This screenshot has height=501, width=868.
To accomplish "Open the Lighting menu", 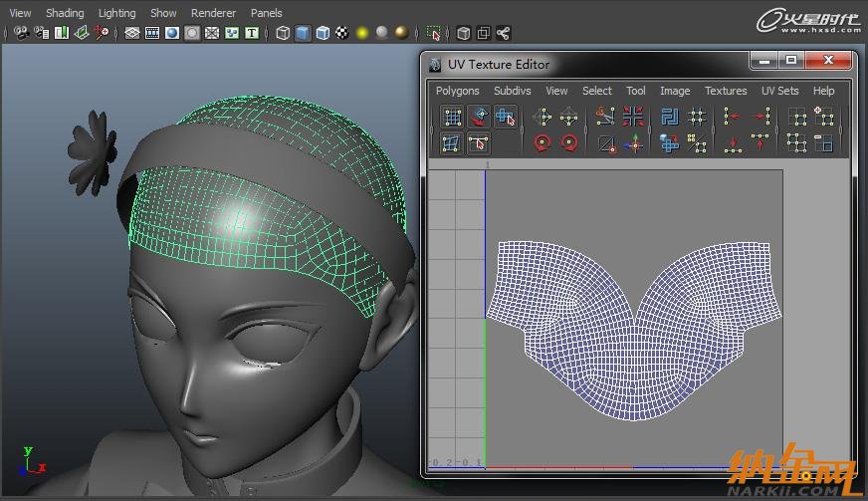I will tap(116, 13).
